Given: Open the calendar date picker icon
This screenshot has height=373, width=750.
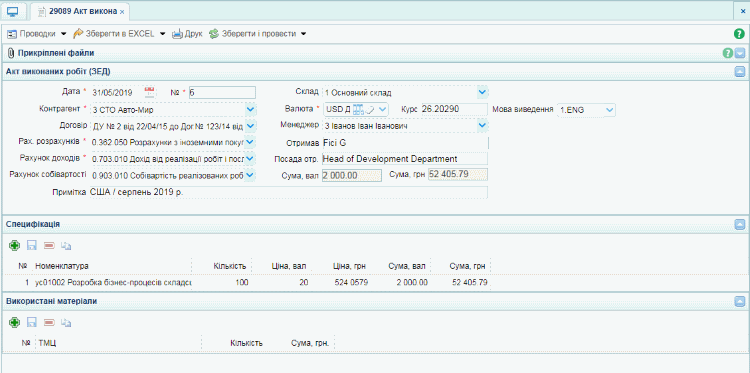Looking at the screenshot, I should click(x=150, y=92).
